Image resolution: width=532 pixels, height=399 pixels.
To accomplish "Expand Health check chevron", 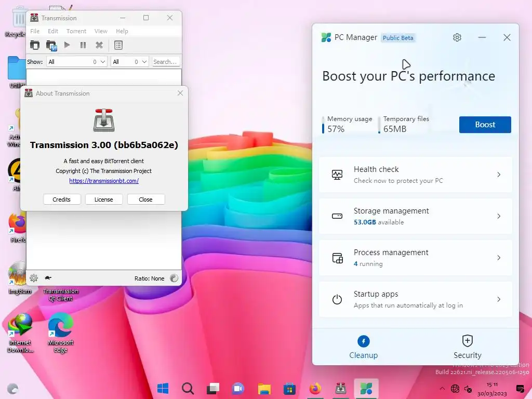I will (499, 175).
